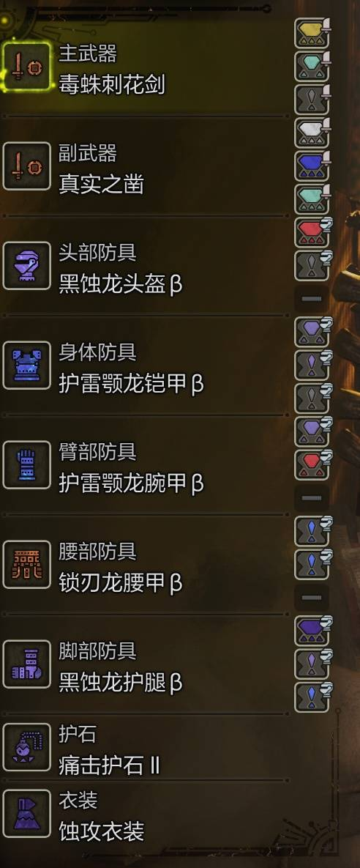Open the head armor helmet icon
This screenshot has height=868, width=360.
[x=26, y=266]
